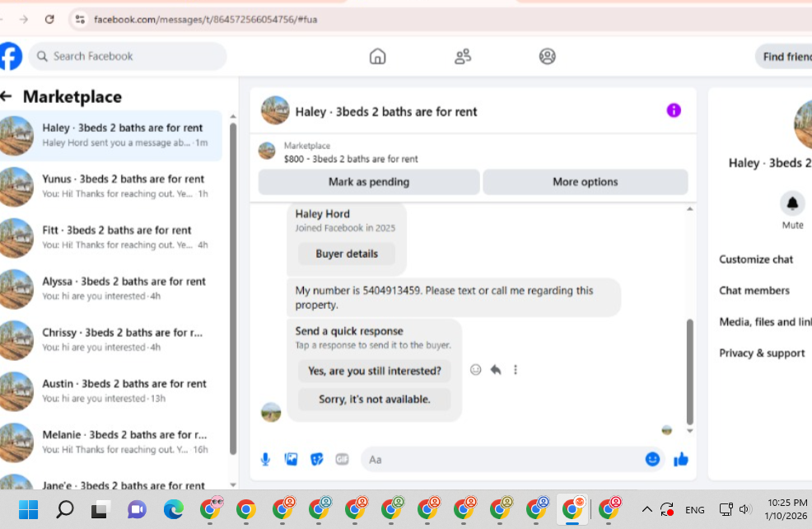Image resolution: width=812 pixels, height=529 pixels.
Task: Focus the Search Facebook field
Action: (128, 56)
